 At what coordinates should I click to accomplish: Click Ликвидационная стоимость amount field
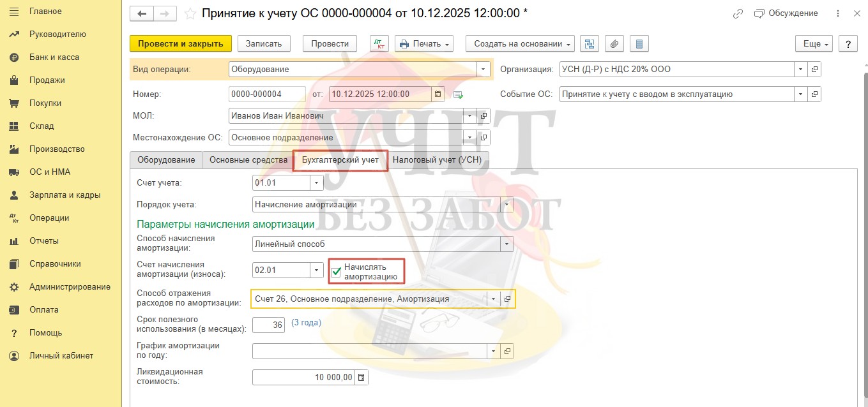click(x=304, y=377)
